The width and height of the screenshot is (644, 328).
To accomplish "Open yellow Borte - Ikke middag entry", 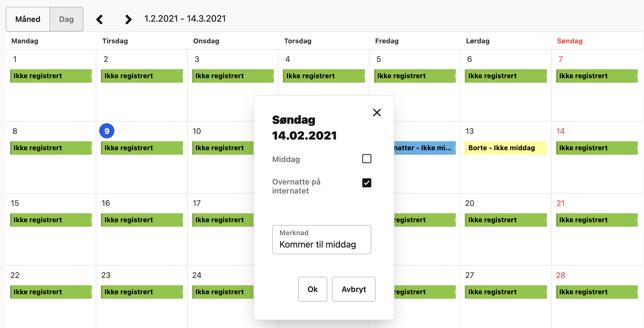I will 506,148.
